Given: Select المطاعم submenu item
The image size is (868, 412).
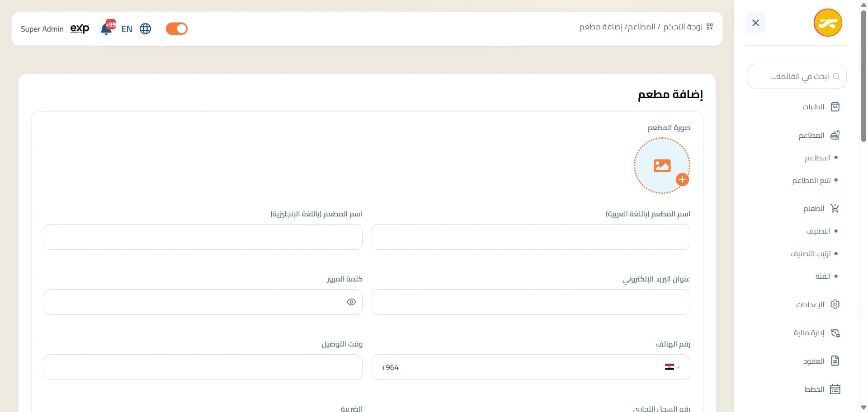Looking at the screenshot, I should coord(817,158).
